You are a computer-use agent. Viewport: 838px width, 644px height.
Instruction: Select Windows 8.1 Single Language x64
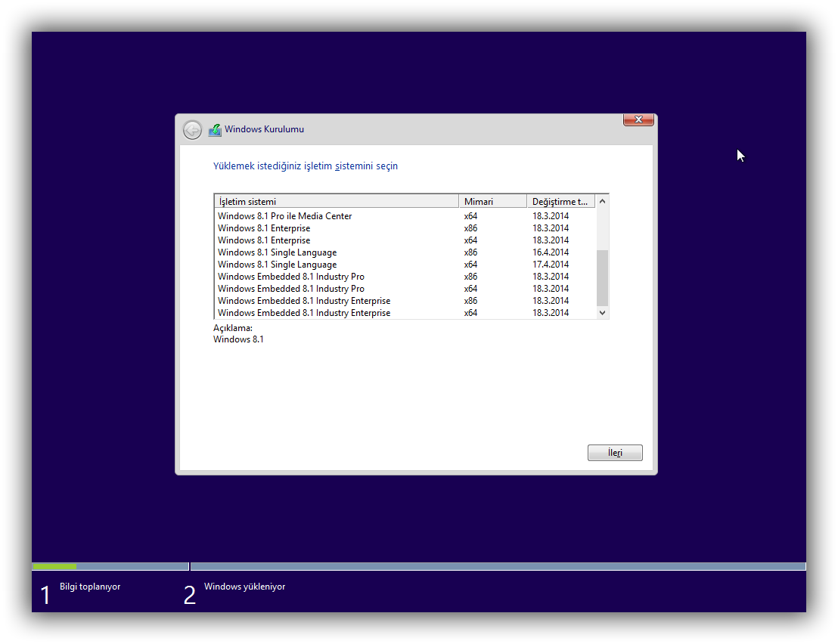[405, 265]
